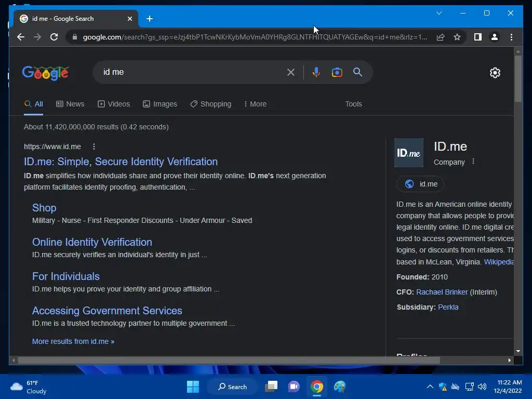Open Accessing Government Services sitelink

tap(107, 311)
